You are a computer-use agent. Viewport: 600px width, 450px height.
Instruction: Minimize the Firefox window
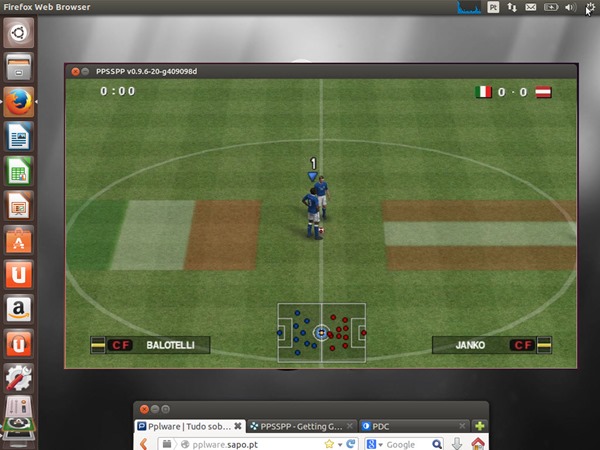(155, 409)
